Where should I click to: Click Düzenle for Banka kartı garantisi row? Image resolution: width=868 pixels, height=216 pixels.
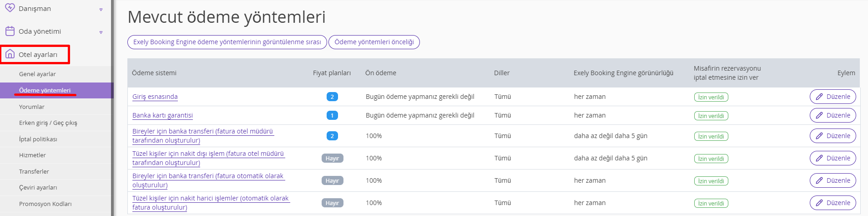(x=833, y=115)
